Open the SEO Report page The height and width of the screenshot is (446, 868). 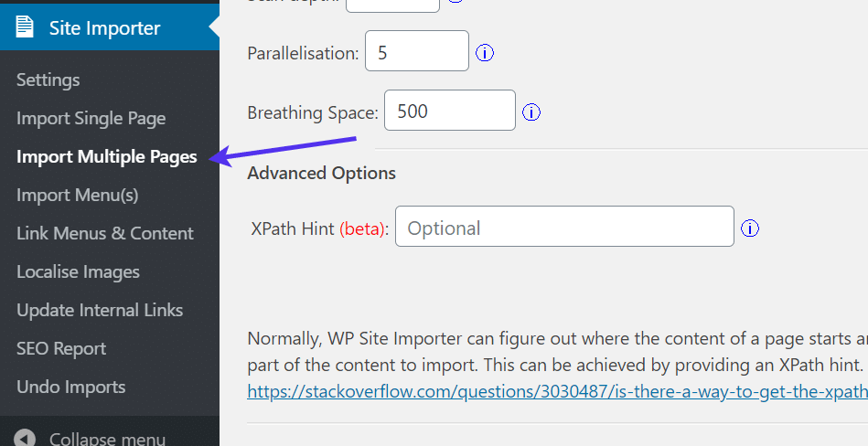coord(61,349)
